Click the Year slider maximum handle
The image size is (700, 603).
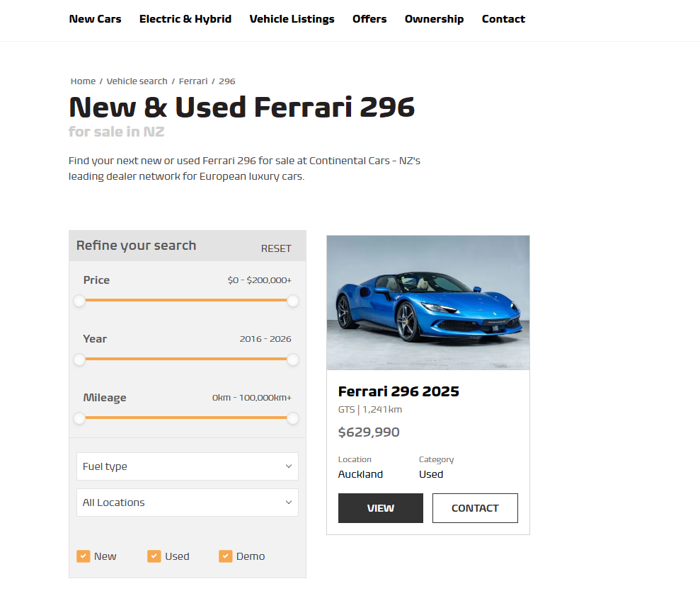[x=293, y=360]
